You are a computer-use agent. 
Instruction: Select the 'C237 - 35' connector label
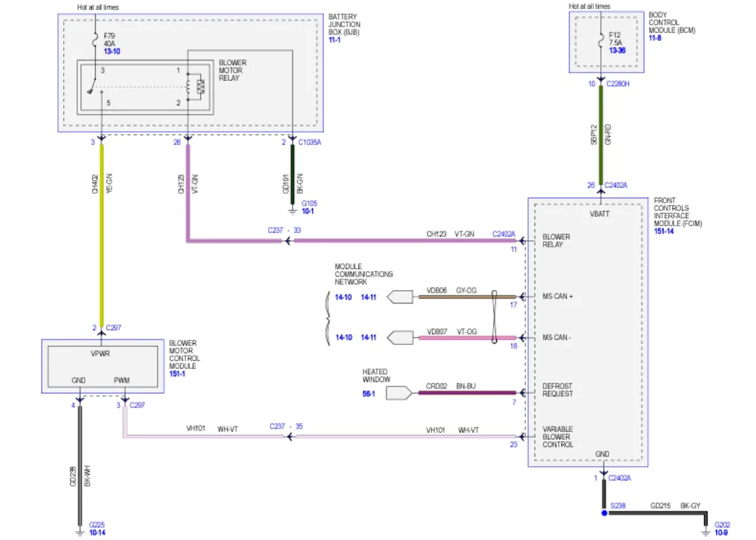point(286,427)
